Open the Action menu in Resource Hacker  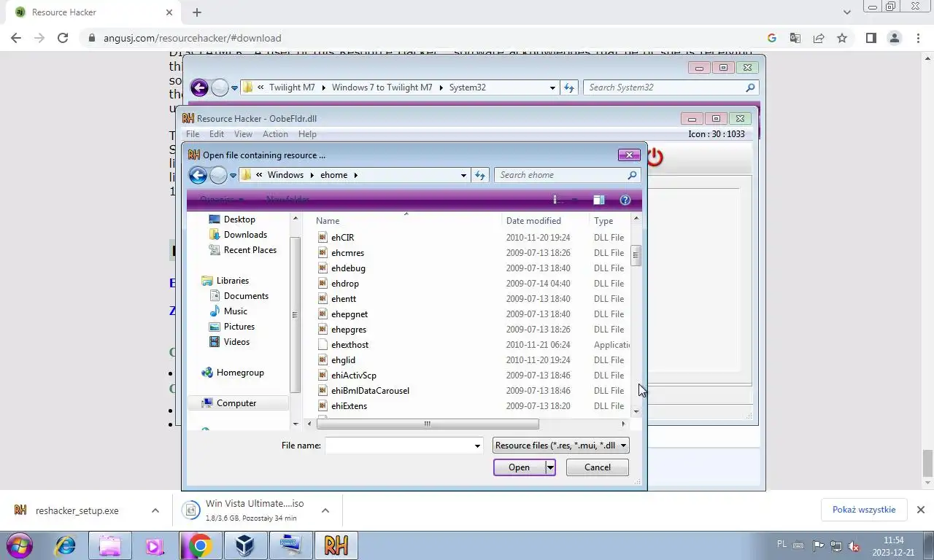click(275, 134)
